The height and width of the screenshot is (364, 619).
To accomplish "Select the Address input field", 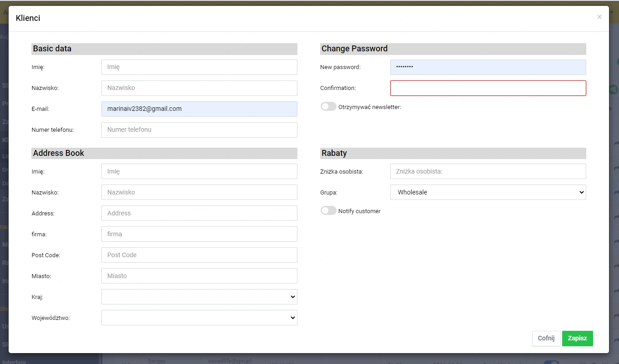I will 199,213.
